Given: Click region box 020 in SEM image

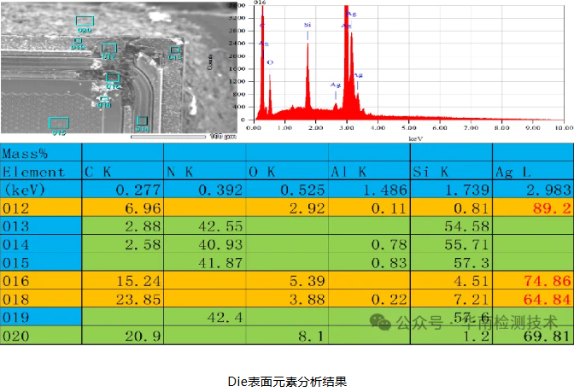Looking at the screenshot, I should tap(85, 20).
